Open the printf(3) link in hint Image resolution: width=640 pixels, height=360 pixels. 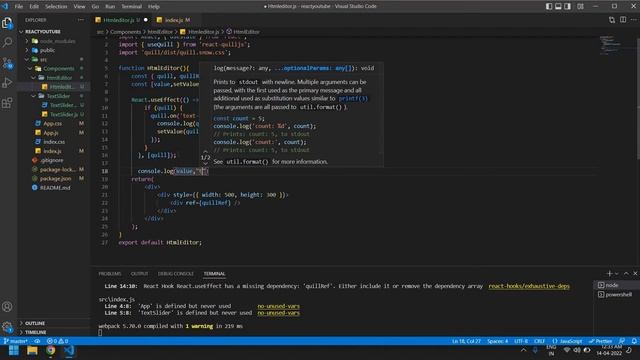point(353,98)
